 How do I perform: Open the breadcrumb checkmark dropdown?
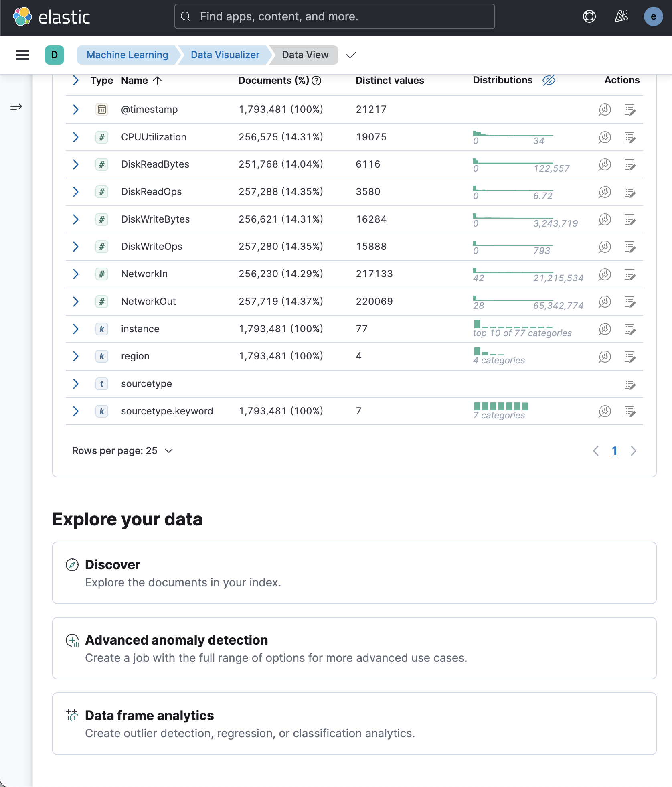351,55
